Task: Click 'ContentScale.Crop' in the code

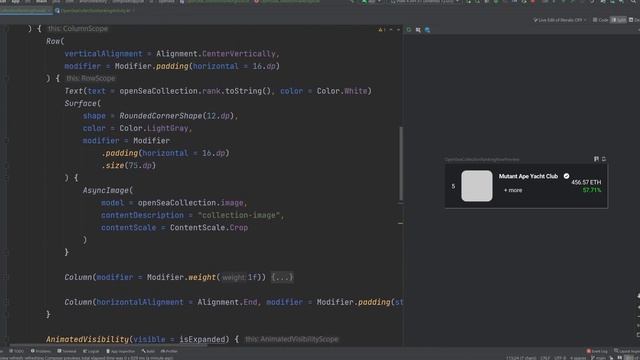Action: (209, 227)
